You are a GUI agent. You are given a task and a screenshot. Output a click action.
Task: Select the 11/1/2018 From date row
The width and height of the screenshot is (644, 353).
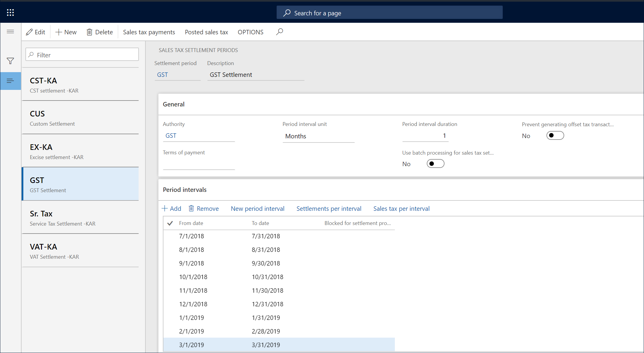point(193,290)
